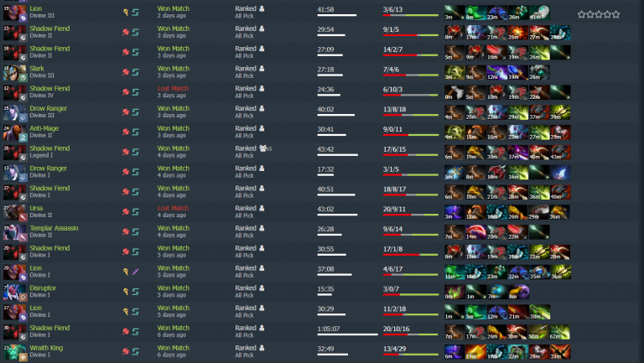Click the Ranked label in the Ursa row
644x363 pixels.
click(246, 208)
